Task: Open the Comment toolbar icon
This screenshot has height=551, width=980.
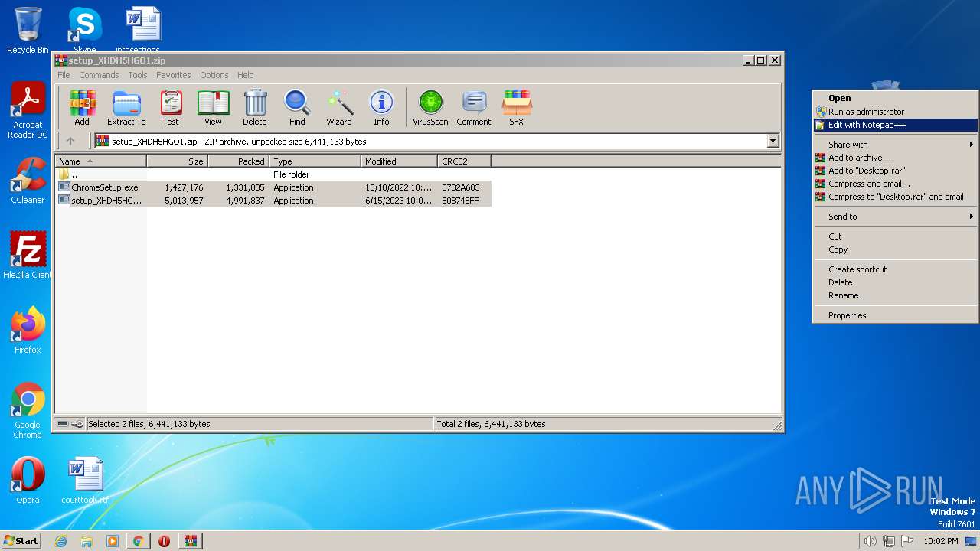Action: click(474, 107)
